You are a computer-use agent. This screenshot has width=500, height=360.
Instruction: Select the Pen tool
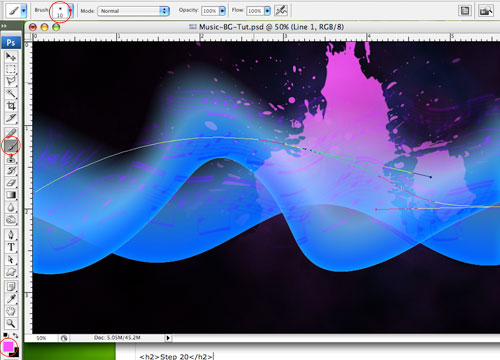[x=11, y=235]
